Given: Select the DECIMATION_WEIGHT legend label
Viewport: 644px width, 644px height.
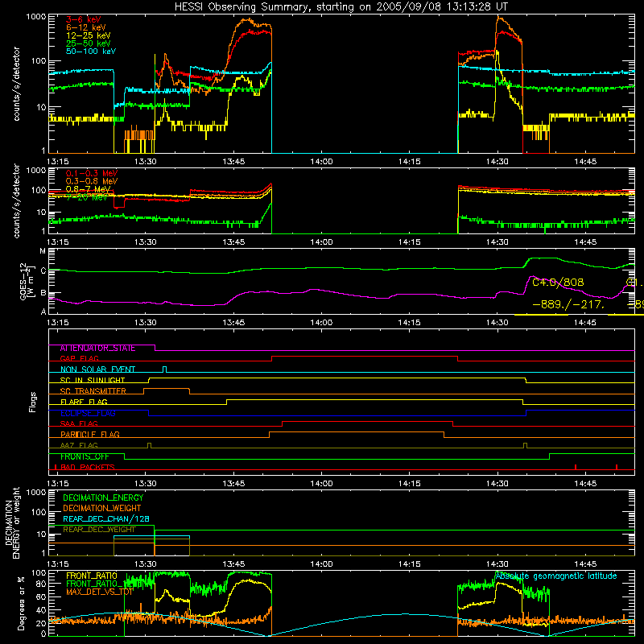Looking at the screenshot, I should (102, 509).
